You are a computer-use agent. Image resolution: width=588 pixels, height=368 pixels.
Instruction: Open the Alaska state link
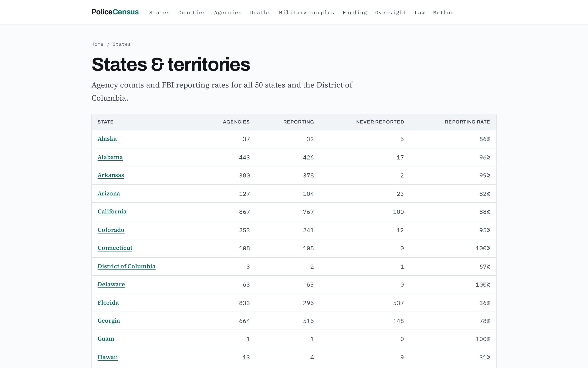coord(107,139)
